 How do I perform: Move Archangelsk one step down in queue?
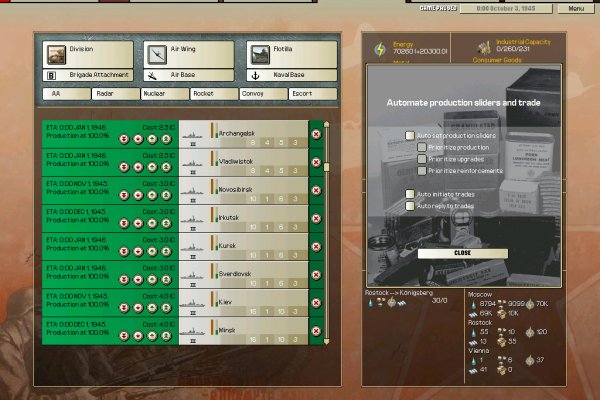click(138, 139)
